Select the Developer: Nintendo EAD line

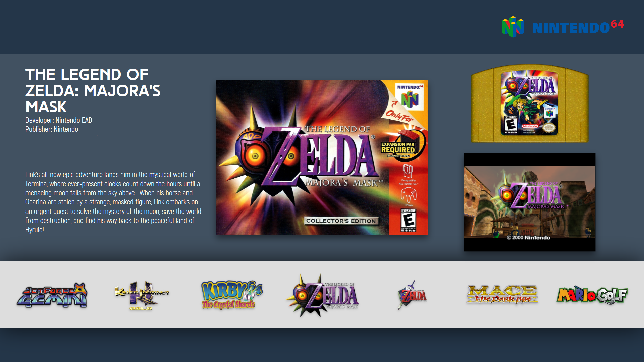tap(59, 120)
